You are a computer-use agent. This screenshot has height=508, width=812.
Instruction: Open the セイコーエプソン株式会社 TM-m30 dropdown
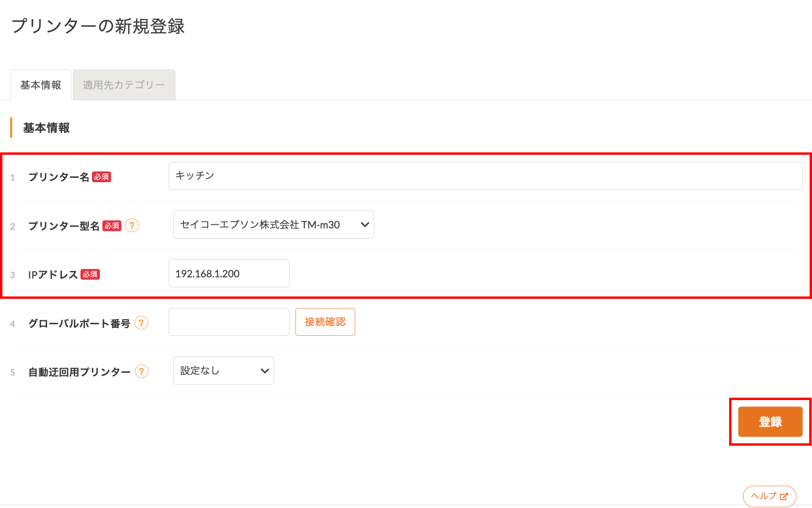point(274,225)
